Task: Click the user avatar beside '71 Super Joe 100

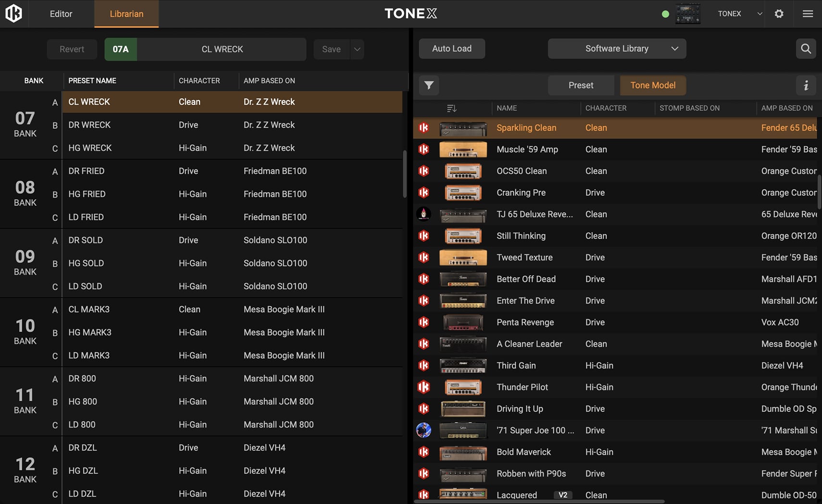Action: [x=423, y=430]
